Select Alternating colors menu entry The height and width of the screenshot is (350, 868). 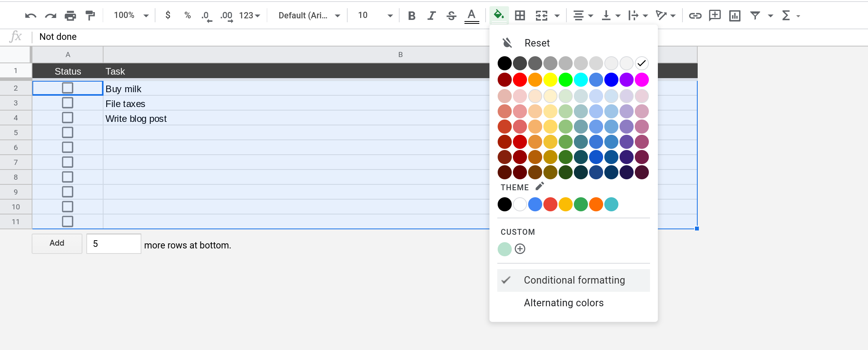[573, 303]
